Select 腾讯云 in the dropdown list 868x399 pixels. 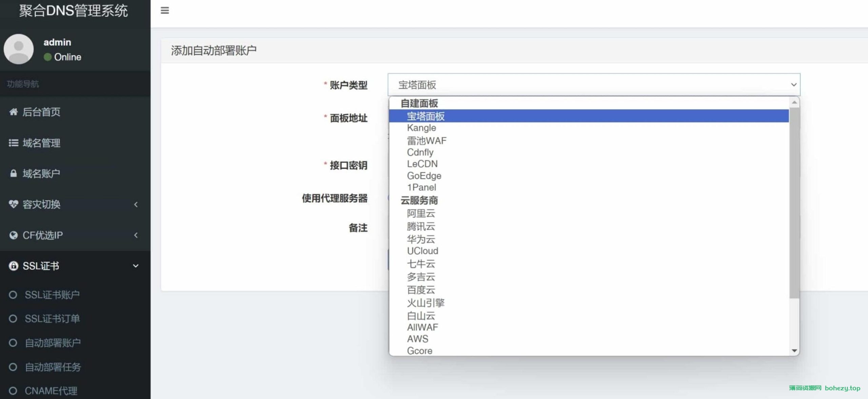tap(589, 226)
